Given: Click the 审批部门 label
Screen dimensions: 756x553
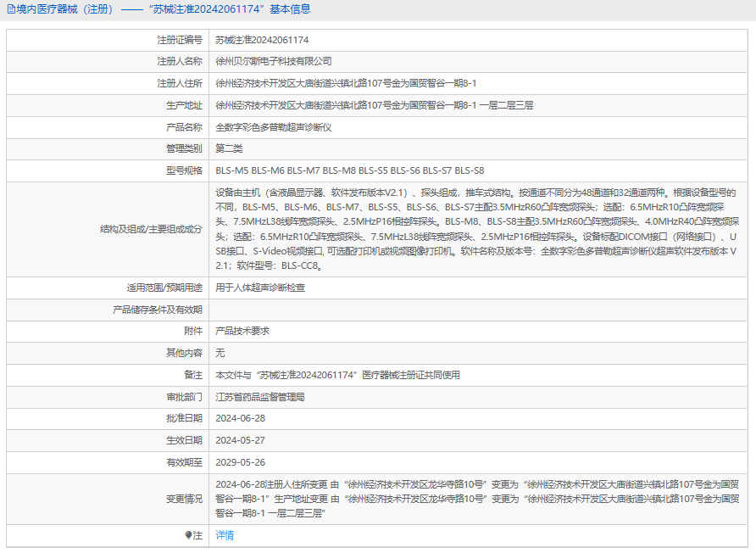Looking at the screenshot, I should pyautogui.click(x=184, y=397).
